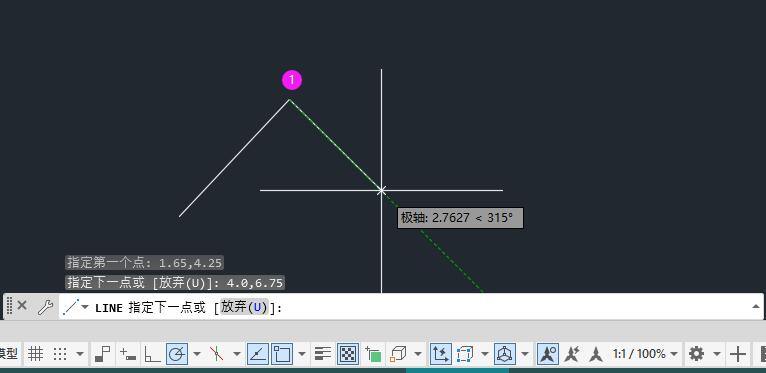This screenshot has height=373, width=766.
Task: Toggle ortho mode icon
Action: pyautogui.click(x=152, y=353)
